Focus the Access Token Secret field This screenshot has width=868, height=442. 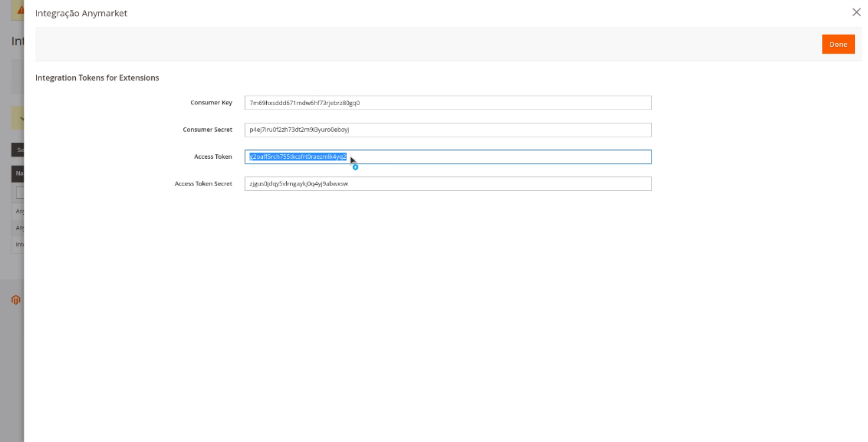(x=448, y=184)
